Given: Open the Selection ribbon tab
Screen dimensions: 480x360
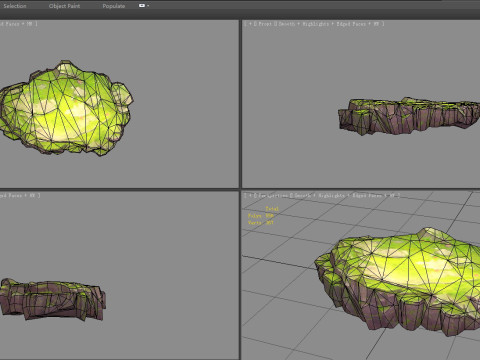Looking at the screenshot, I should pyautogui.click(x=15, y=6).
